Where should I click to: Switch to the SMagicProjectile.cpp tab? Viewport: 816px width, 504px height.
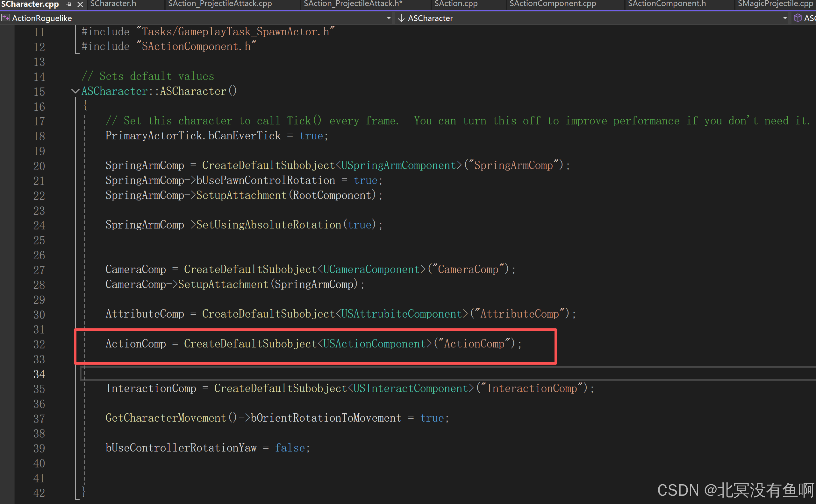[775, 4]
